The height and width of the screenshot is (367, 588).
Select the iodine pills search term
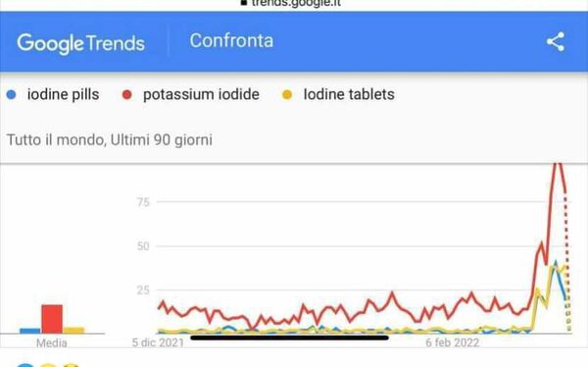pyautogui.click(x=63, y=94)
